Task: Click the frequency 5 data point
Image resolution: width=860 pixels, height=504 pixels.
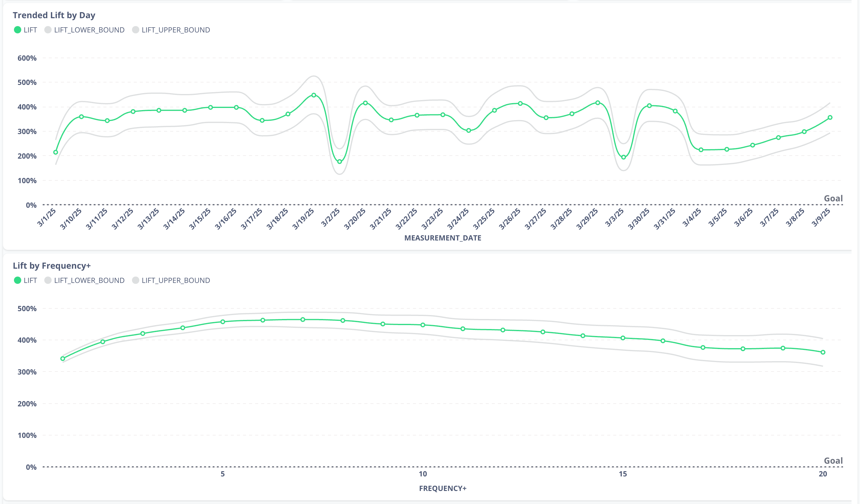Action: tap(223, 321)
